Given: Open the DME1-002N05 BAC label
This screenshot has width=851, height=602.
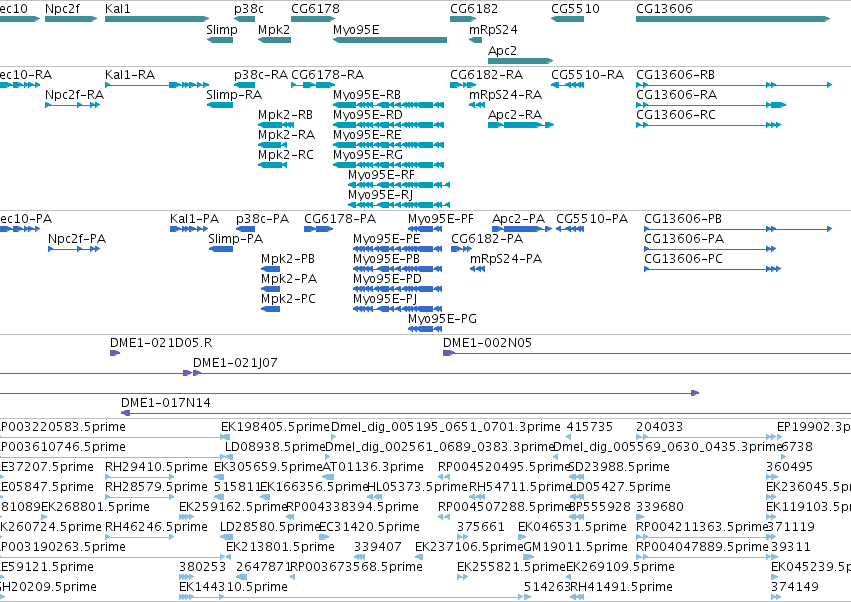Looking at the screenshot, I should click(487, 343).
